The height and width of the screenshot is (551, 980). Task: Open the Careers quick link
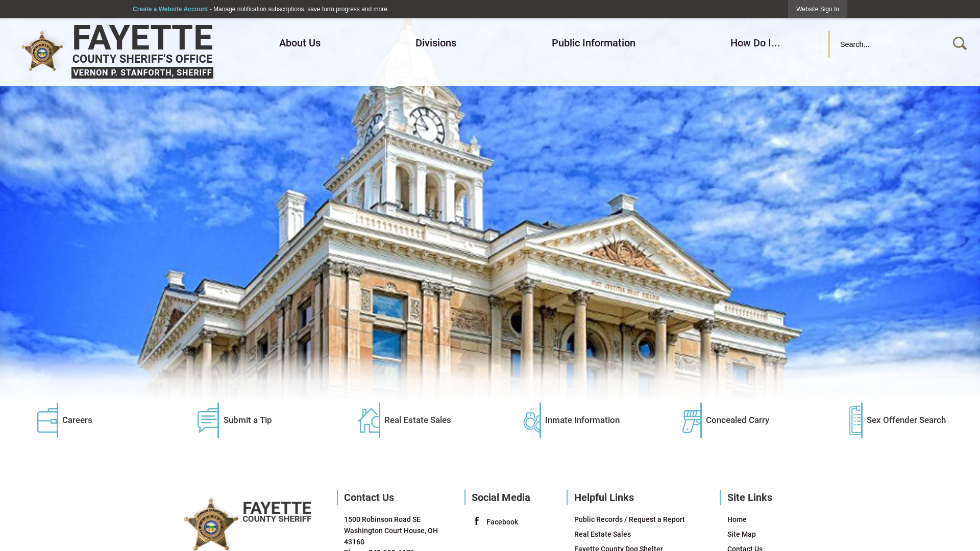pyautogui.click(x=77, y=420)
